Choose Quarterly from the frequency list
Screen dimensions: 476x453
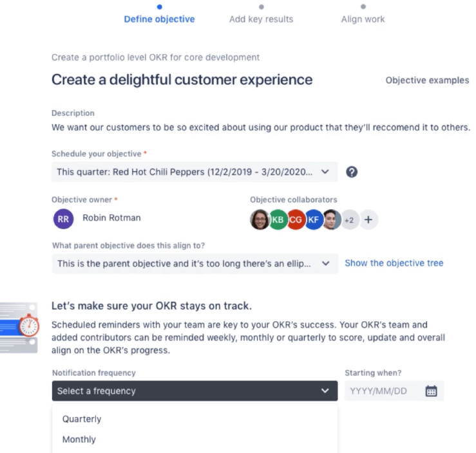click(82, 419)
